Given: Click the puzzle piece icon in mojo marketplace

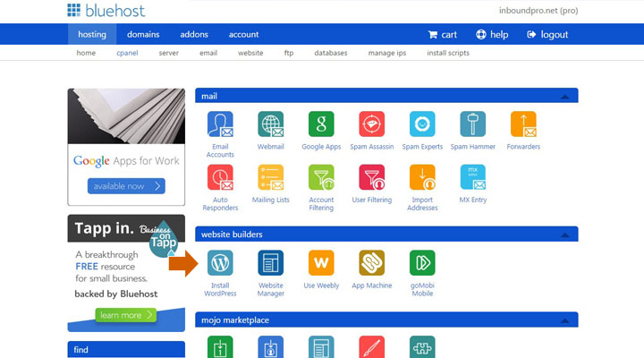Looking at the screenshot, I should (x=422, y=347).
